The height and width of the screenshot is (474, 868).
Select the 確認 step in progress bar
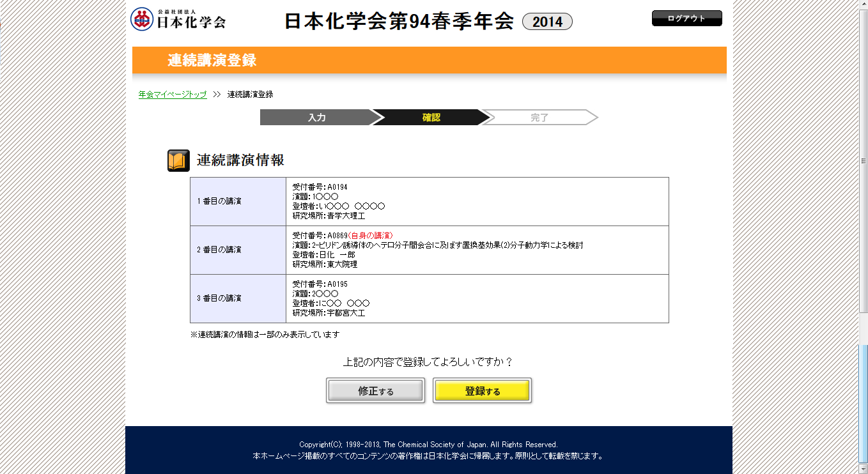pyautogui.click(x=431, y=118)
